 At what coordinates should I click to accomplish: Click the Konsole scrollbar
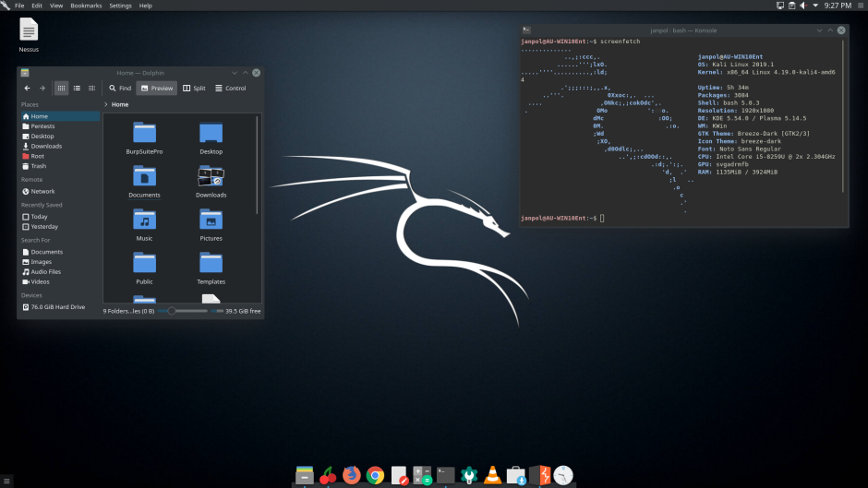pos(843,116)
